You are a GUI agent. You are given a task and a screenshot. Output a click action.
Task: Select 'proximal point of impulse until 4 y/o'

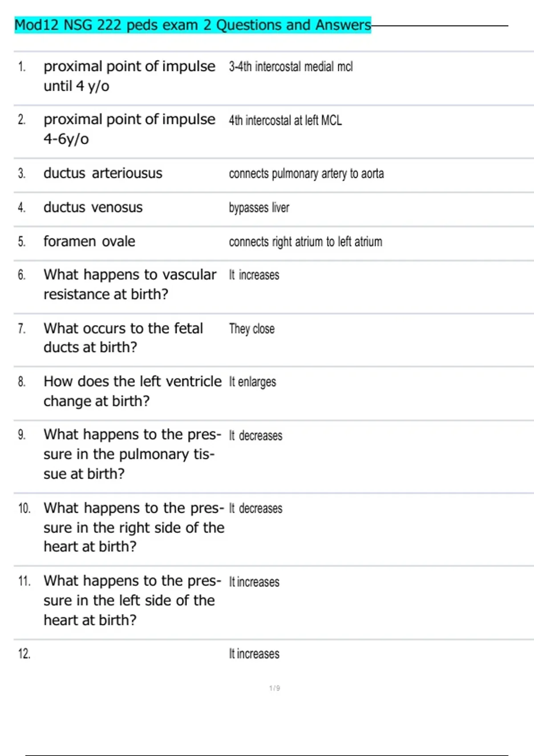(x=129, y=76)
